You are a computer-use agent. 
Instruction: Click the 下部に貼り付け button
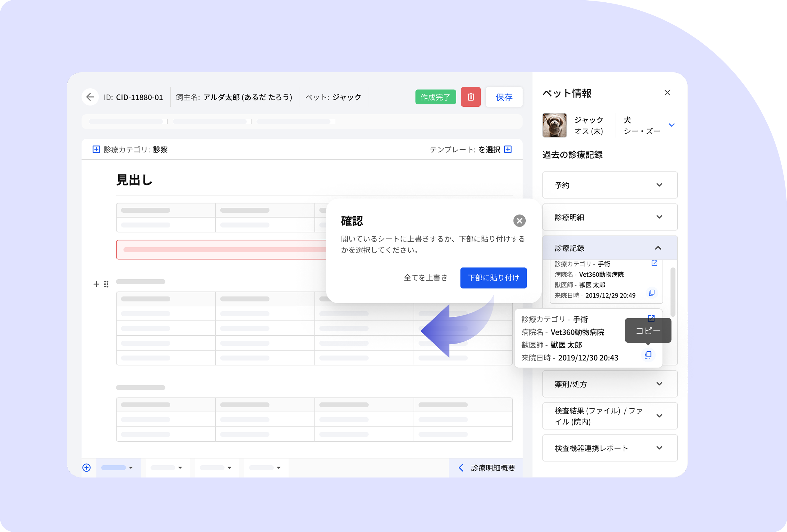[x=493, y=278]
